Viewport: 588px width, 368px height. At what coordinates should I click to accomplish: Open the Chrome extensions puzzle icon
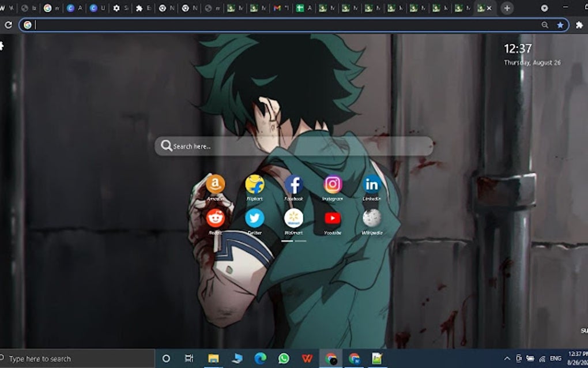coord(579,25)
